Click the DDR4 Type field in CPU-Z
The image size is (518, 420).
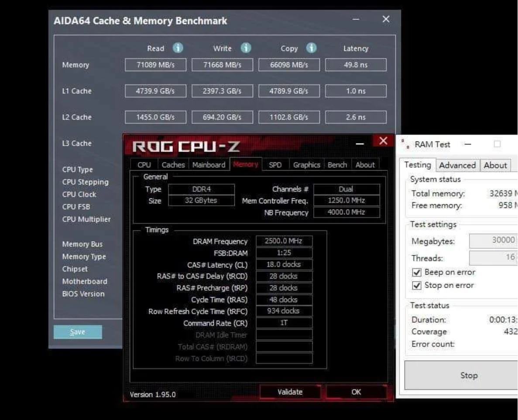coord(202,189)
